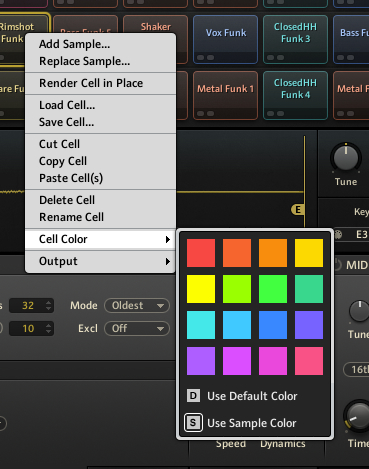Expand the Output submenu

coord(100,261)
